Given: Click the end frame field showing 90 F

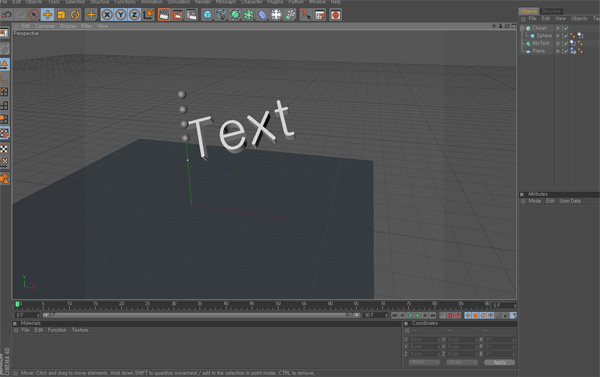Looking at the screenshot, I should (x=376, y=315).
